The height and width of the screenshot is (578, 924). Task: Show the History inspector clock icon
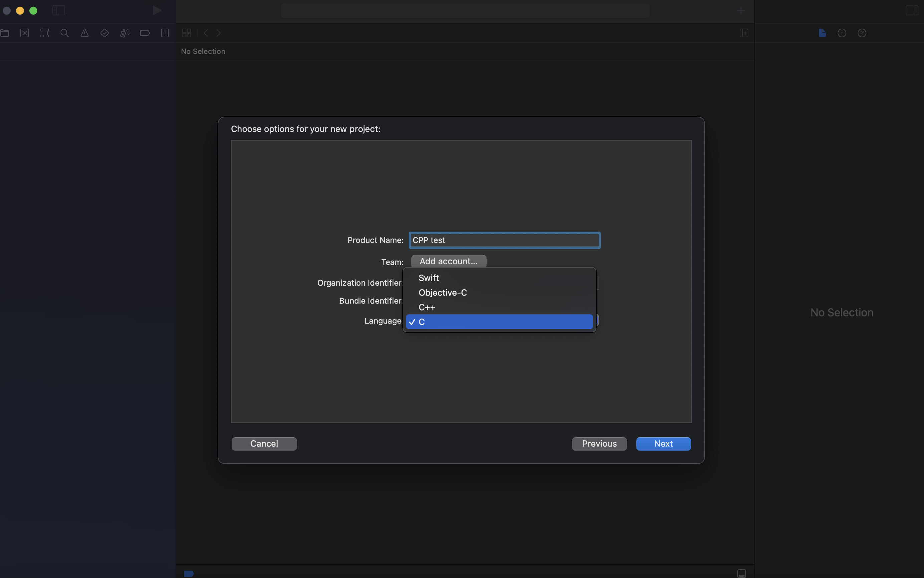842,33
